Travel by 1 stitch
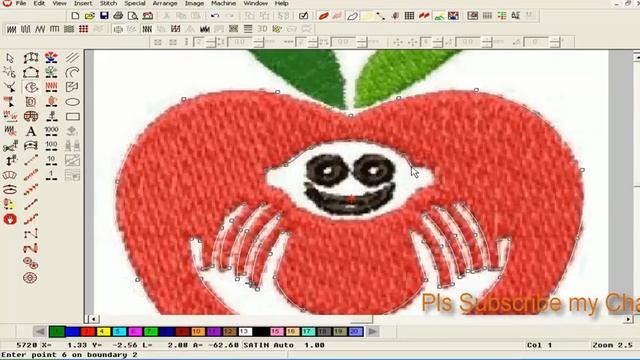Image resolution: width=640 pixels, height=360 pixels. [x=51, y=176]
